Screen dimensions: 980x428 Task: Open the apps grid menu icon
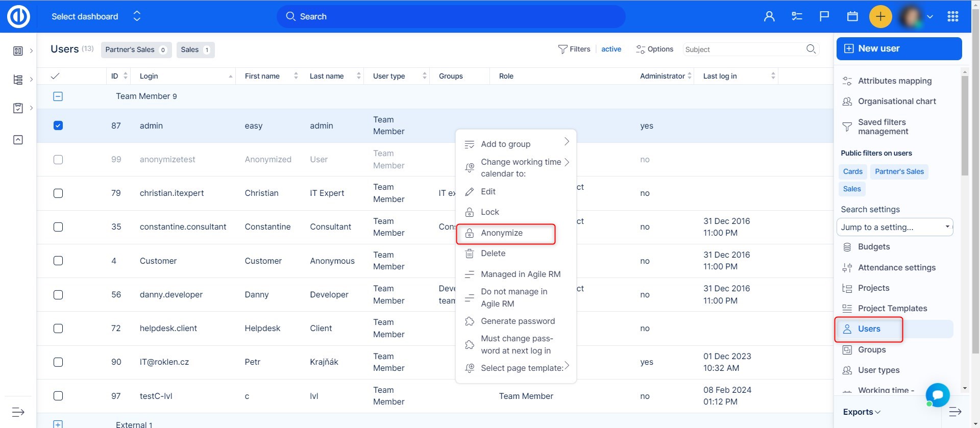[953, 16]
